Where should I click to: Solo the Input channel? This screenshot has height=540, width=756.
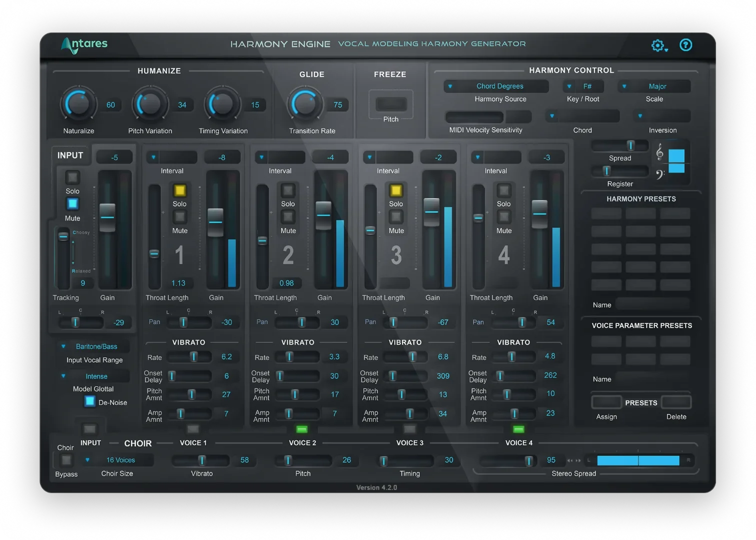[x=73, y=177]
